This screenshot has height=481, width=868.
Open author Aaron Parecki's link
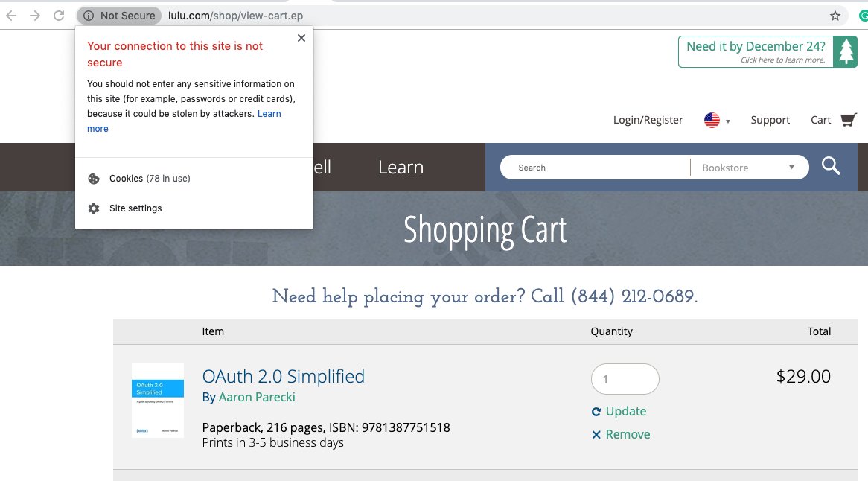pos(257,397)
